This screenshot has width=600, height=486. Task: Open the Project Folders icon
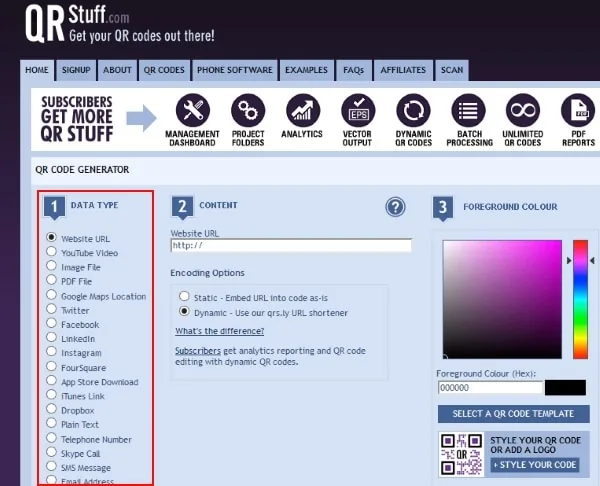click(x=248, y=111)
